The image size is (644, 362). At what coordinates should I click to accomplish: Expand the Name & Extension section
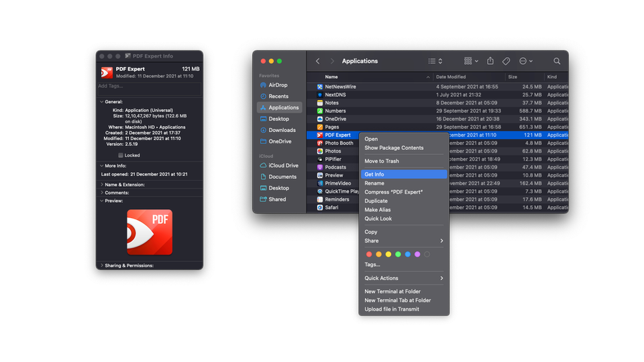coord(101,185)
